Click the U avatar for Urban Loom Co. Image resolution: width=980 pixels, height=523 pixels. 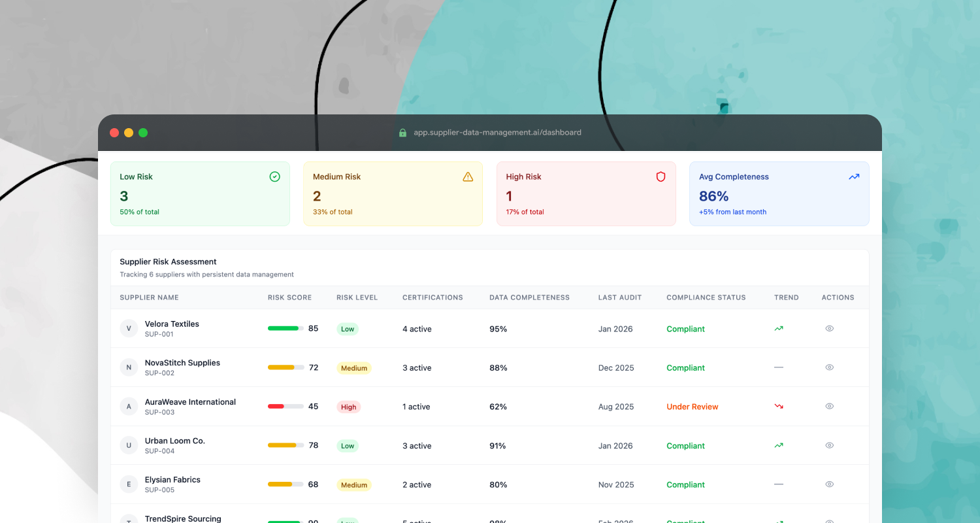coord(129,445)
